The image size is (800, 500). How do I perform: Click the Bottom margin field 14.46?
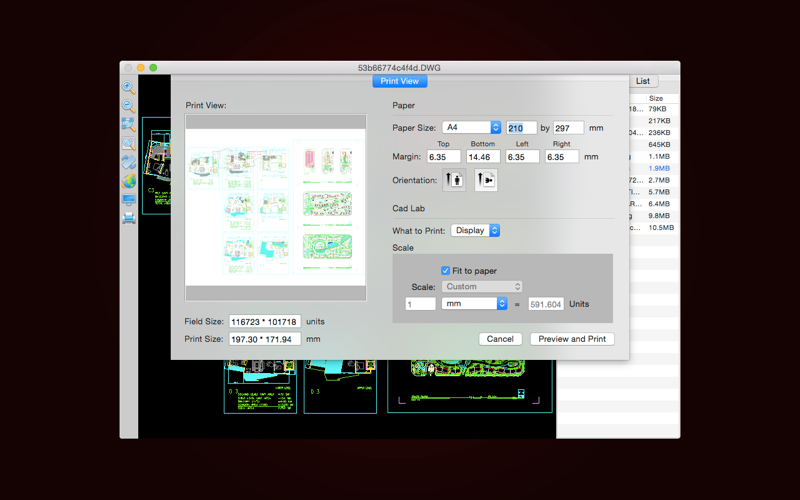pyautogui.click(x=483, y=157)
